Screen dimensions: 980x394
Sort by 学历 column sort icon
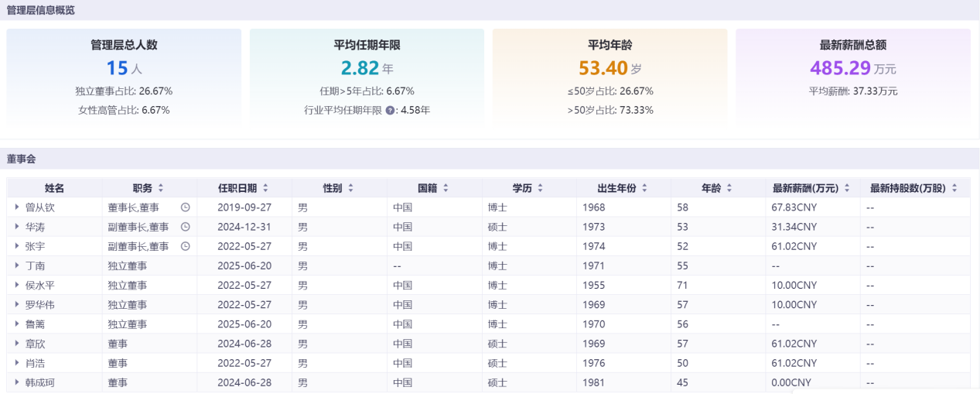click(540, 188)
